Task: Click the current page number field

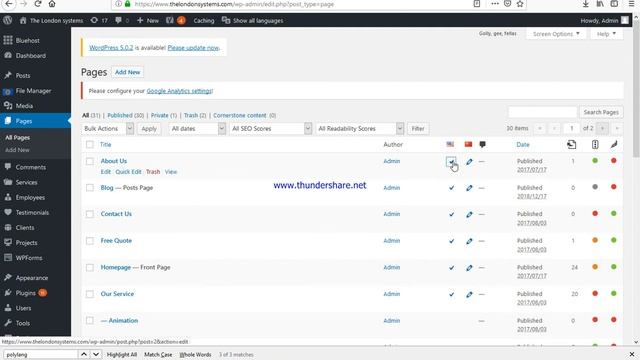Action: [571, 129]
